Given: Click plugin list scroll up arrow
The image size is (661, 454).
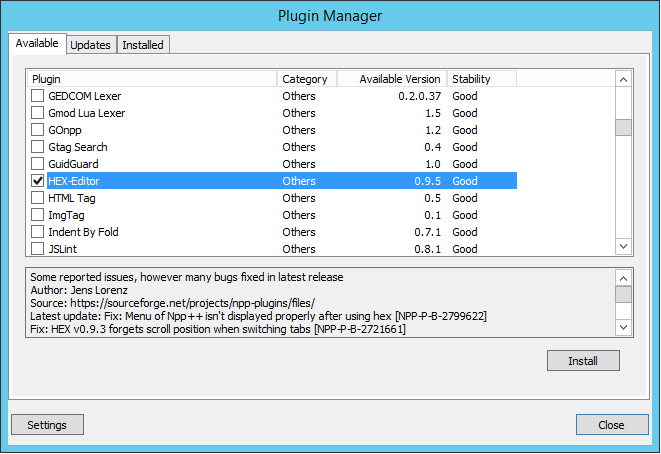Looking at the screenshot, I should (623, 79).
